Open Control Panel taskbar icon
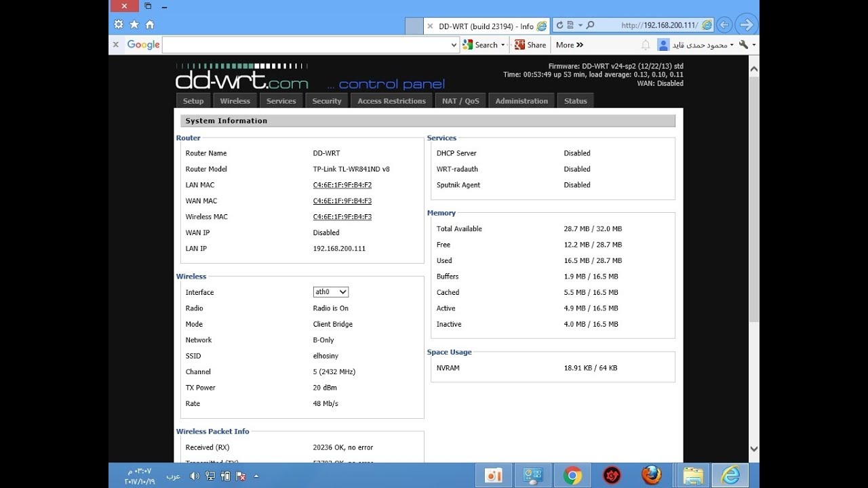Viewport: 868px width, 488px height. [x=533, y=476]
